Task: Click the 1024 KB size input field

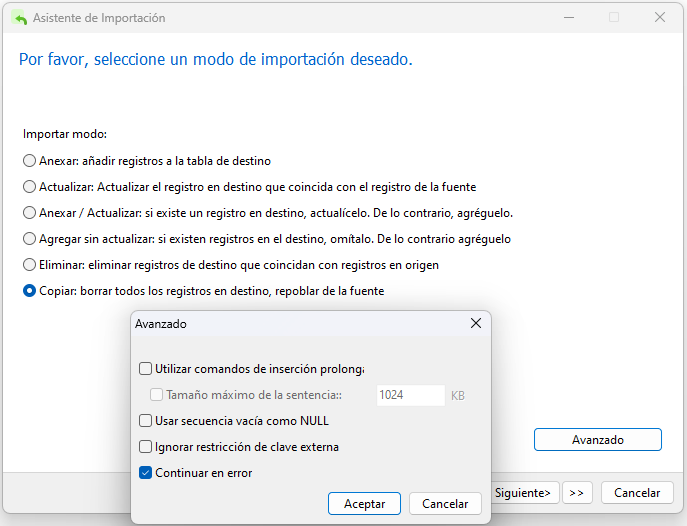Action: pyautogui.click(x=410, y=395)
